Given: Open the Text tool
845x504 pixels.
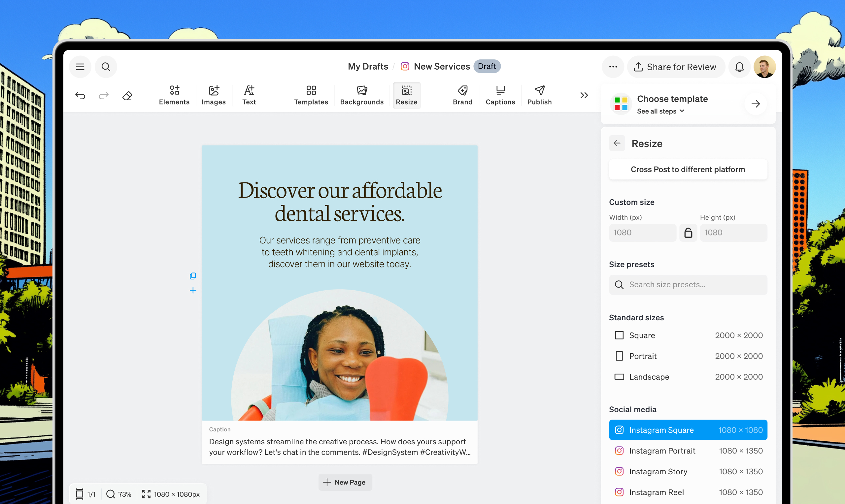Looking at the screenshot, I should pyautogui.click(x=249, y=95).
